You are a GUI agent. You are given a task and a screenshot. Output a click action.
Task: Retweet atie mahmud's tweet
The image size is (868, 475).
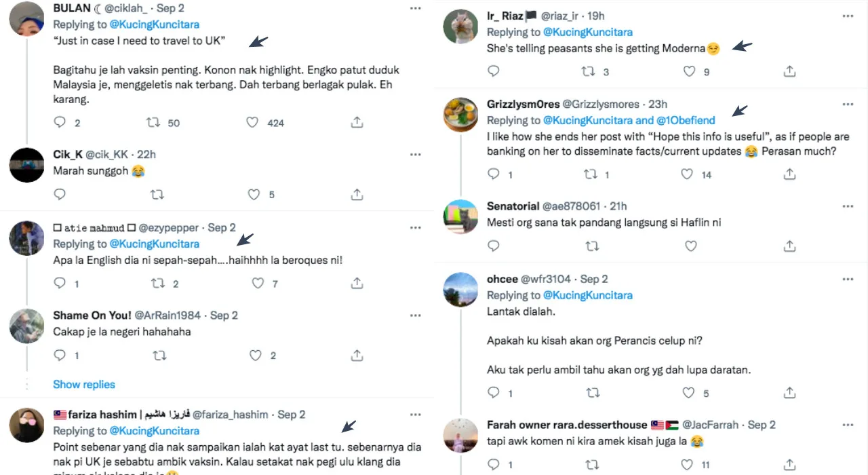(158, 283)
